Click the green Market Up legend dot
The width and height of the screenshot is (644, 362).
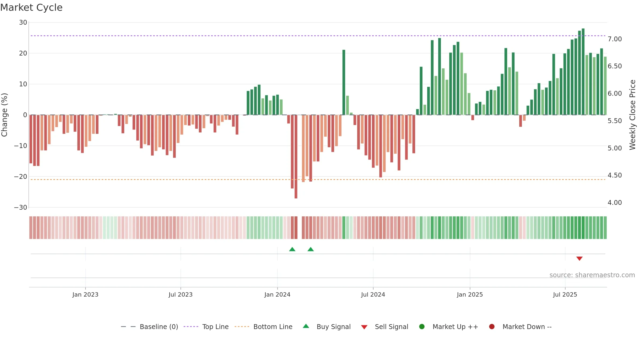[422, 327]
